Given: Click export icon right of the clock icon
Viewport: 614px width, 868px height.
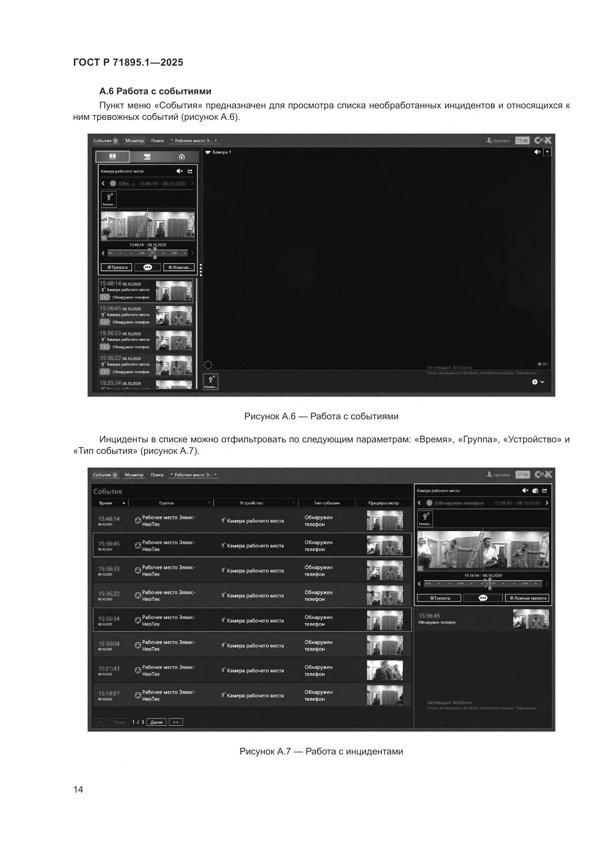Looking at the screenshot, I should click(545, 491).
